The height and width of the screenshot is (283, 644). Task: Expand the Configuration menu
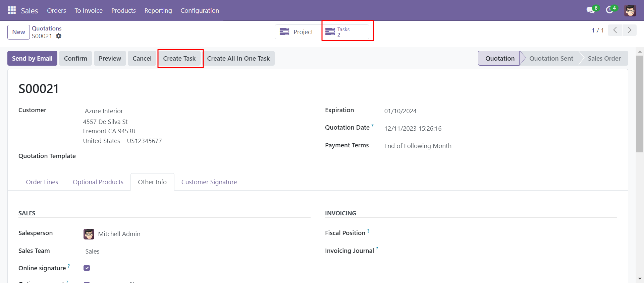tap(200, 10)
